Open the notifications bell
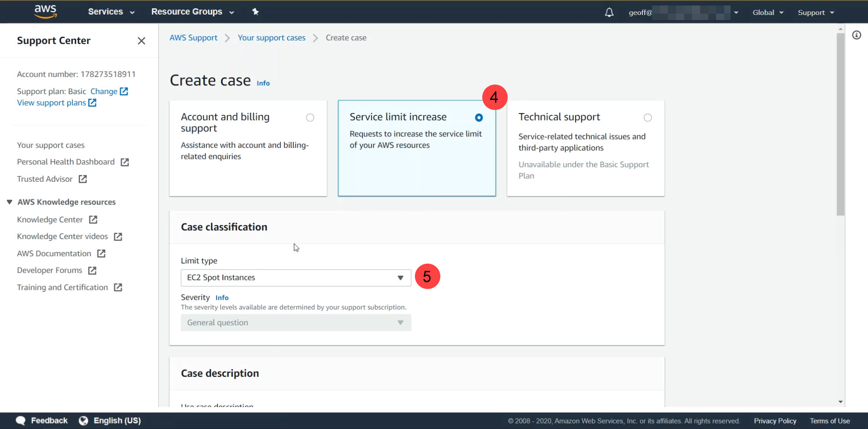The image size is (868, 429). coord(609,12)
